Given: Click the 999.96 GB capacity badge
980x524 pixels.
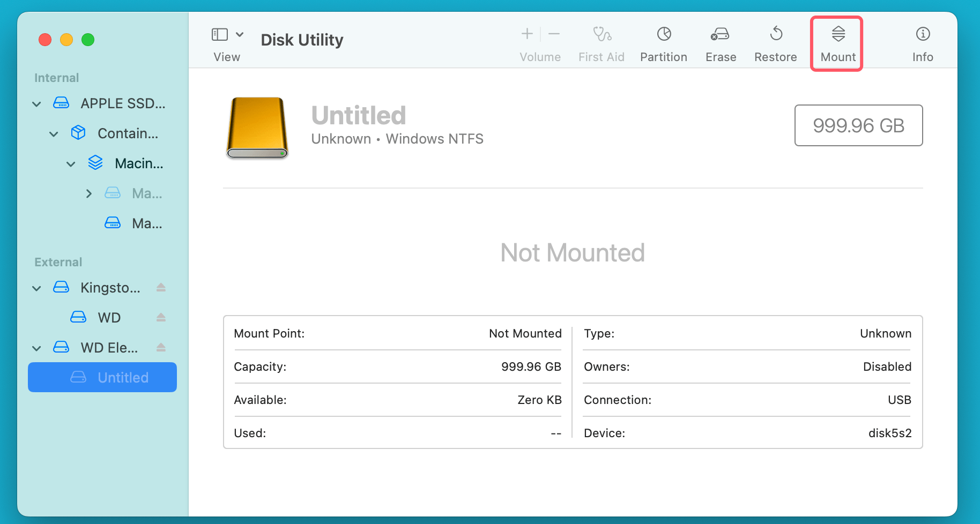Looking at the screenshot, I should point(858,125).
